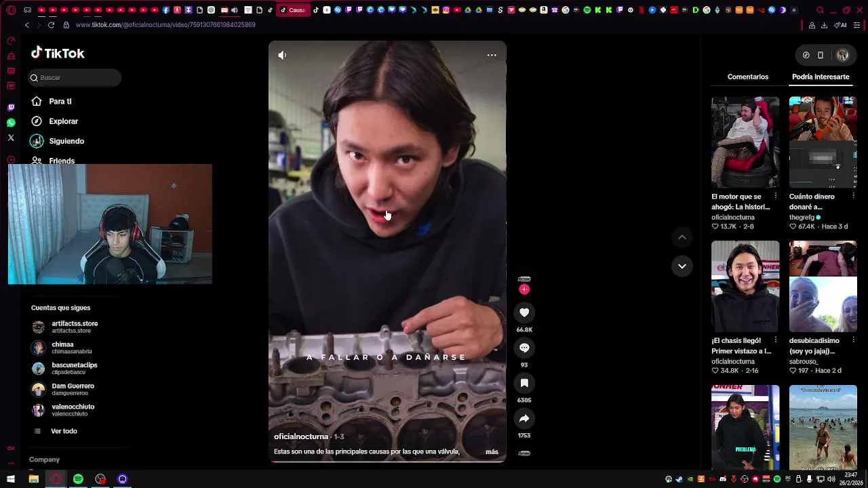Go to the next video arrow
868x488 pixels.
click(x=682, y=266)
